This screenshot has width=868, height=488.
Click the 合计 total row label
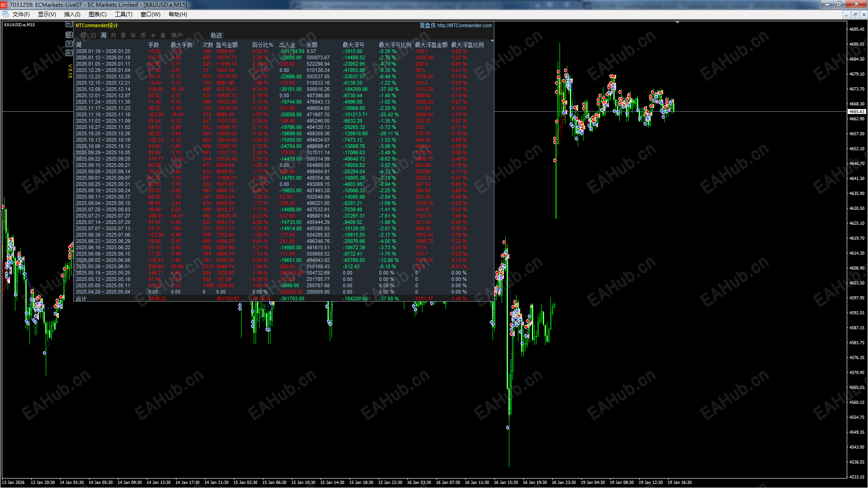click(x=81, y=298)
